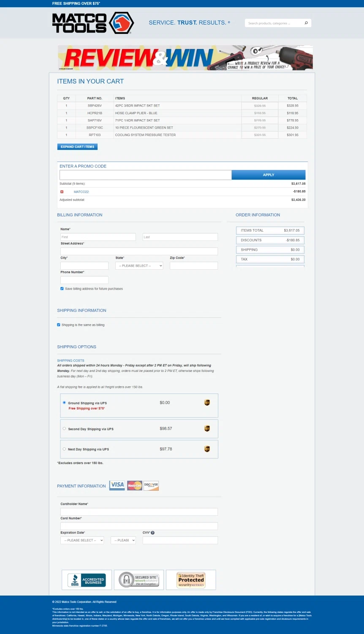Open the expiration month dropdown
This screenshot has width=364, height=634.
pyautogui.click(x=82, y=540)
